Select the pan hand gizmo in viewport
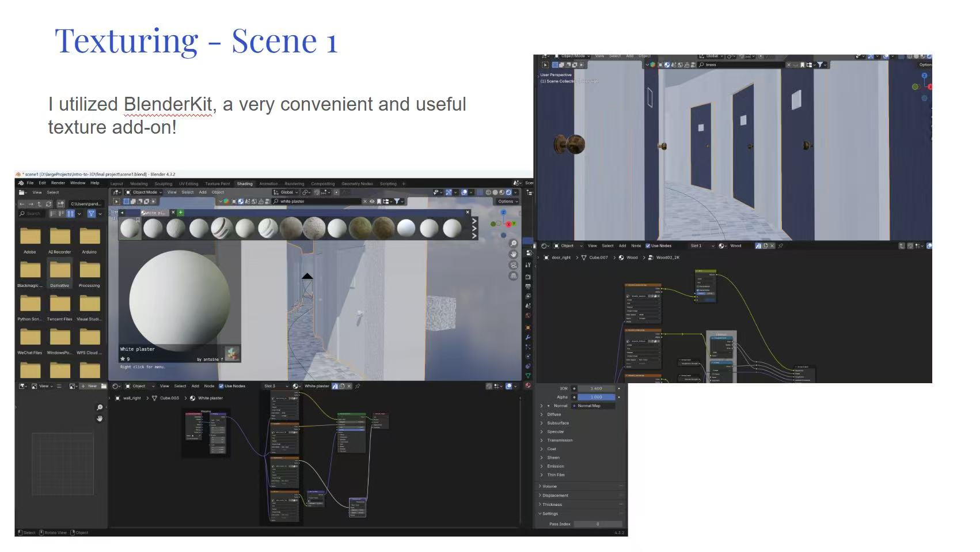 513,254
